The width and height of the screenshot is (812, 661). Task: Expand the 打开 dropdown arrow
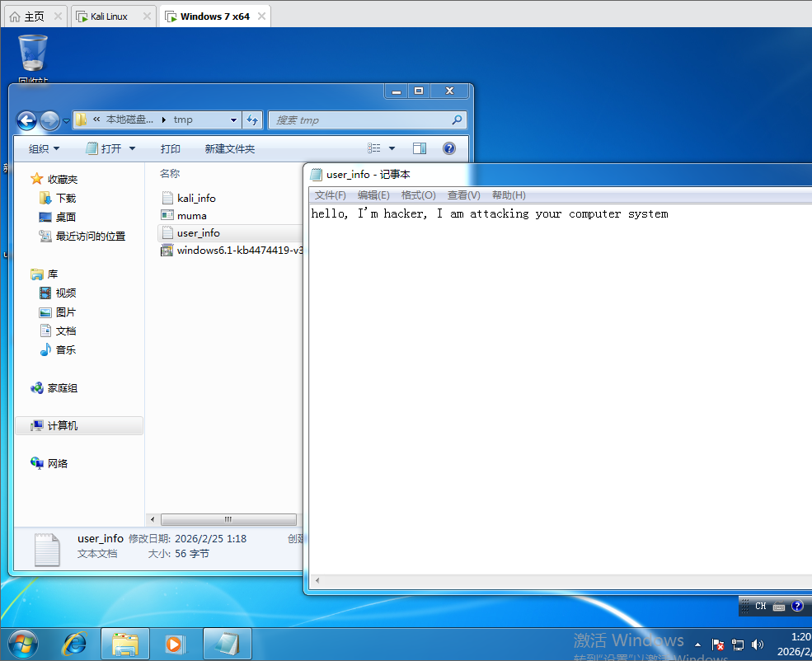pos(132,149)
